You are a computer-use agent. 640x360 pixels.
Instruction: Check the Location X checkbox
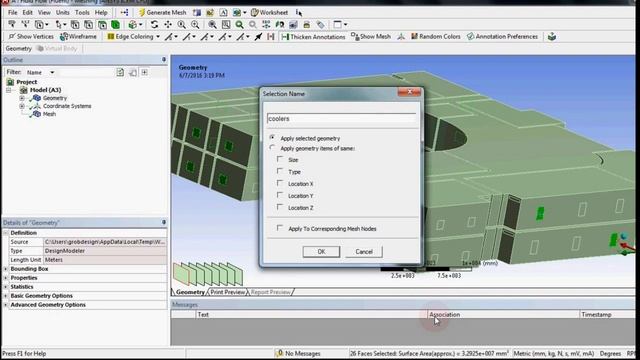click(x=280, y=183)
